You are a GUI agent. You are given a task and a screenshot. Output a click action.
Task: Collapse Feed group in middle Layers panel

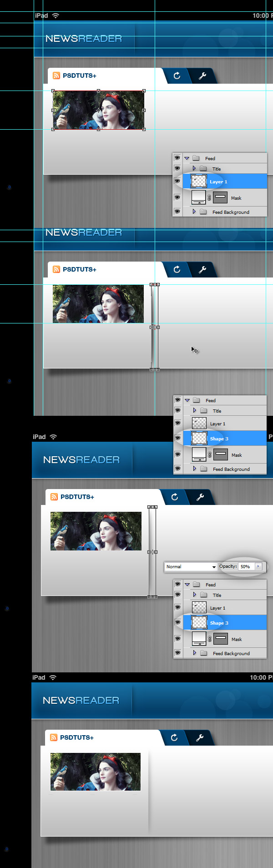pyautogui.click(x=187, y=400)
